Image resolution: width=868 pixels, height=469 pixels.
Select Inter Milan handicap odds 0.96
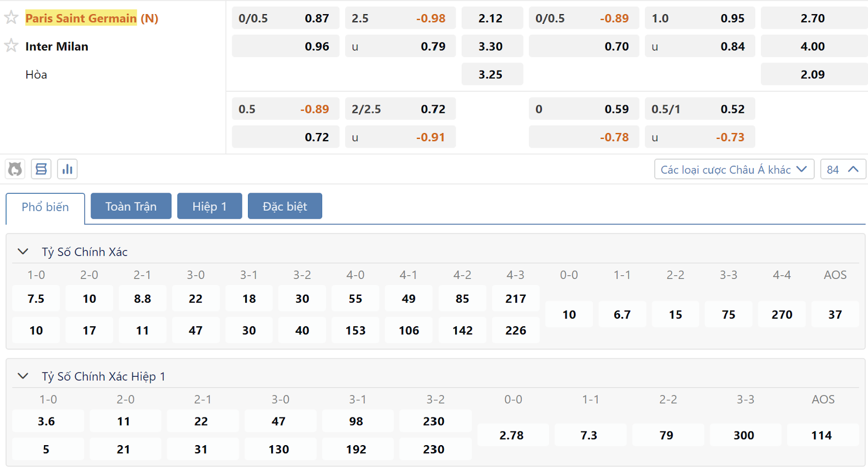pyautogui.click(x=285, y=46)
